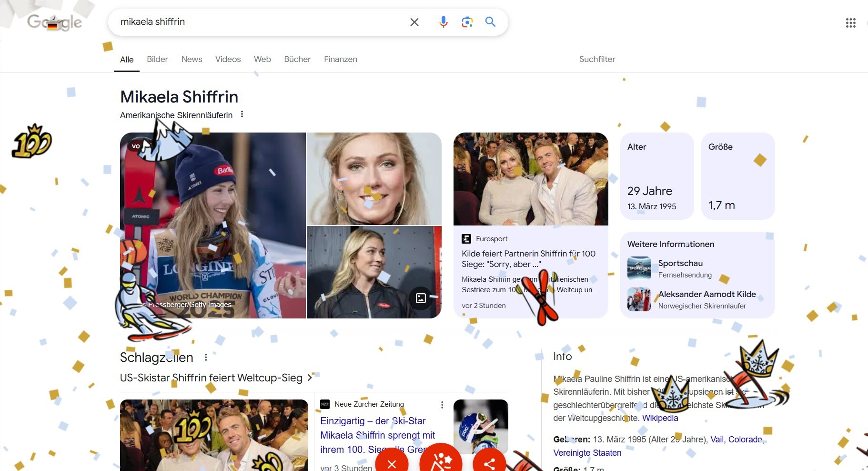Open more images via gallery icon
Image resolution: width=868 pixels, height=471 pixels.
point(421,298)
